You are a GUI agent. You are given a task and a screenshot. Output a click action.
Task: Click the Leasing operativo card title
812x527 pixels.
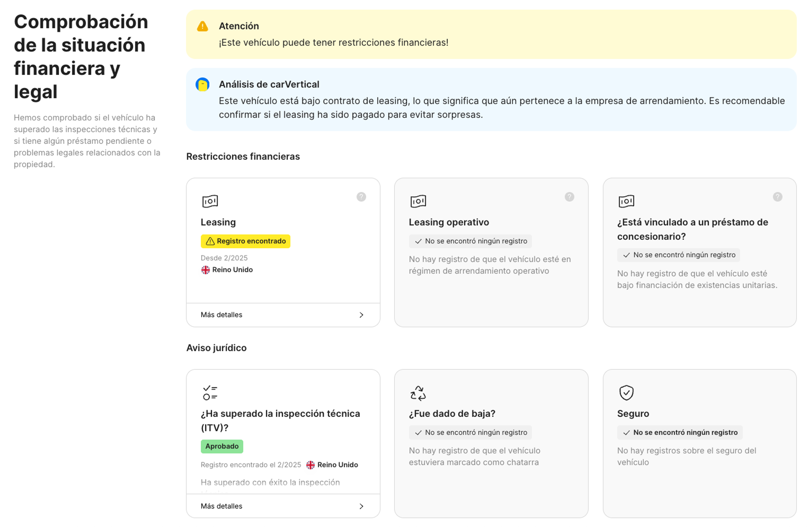pyautogui.click(x=449, y=222)
